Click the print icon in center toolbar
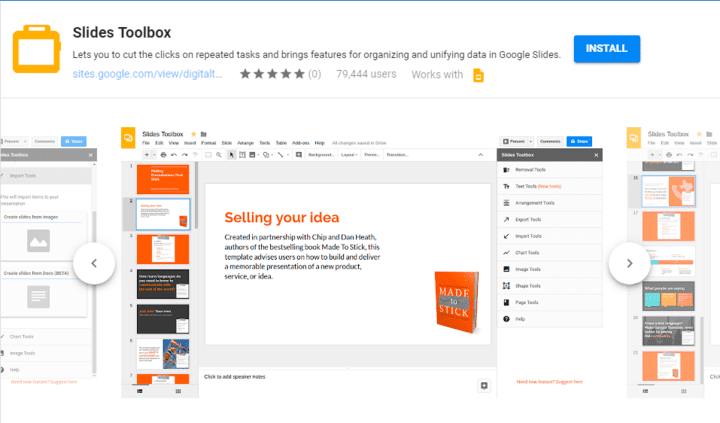Viewport: 720px width, 423px height. (x=163, y=155)
